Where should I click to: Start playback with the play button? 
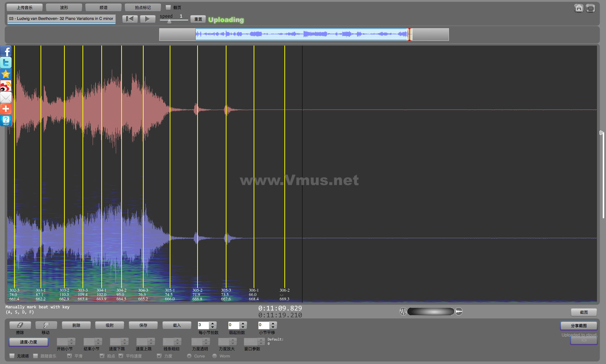(148, 19)
